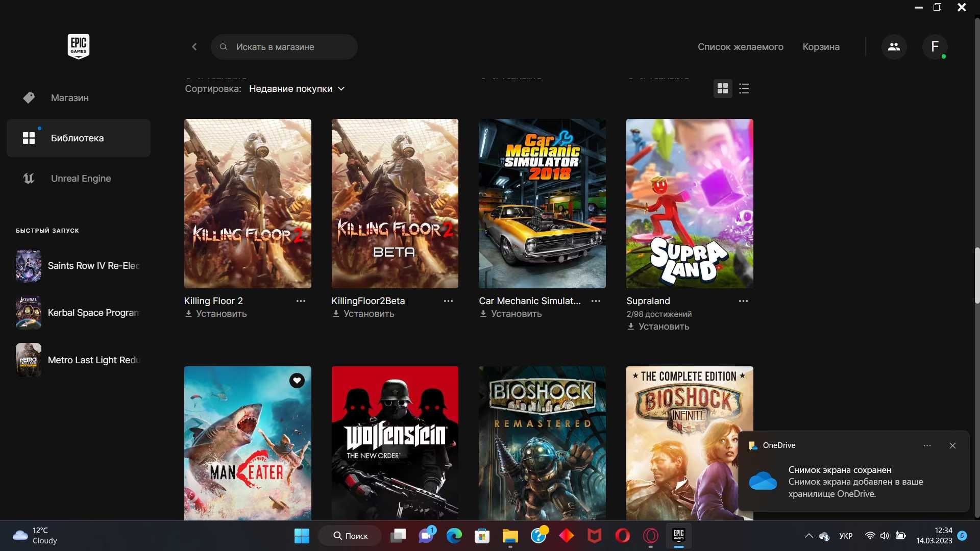This screenshot has width=980, height=551.
Task: Switch library to grid view
Action: click(722, 89)
